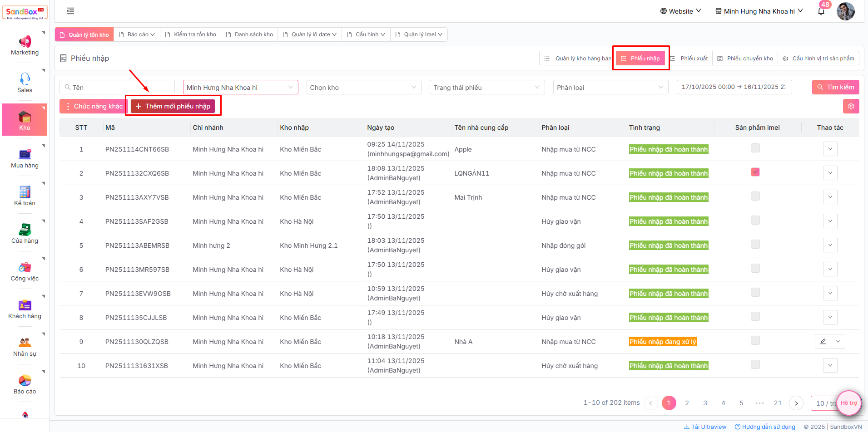Uncheck the imei checkbox for PN2511132CXQ6SB
This screenshot has height=432, width=868.
[755, 172]
